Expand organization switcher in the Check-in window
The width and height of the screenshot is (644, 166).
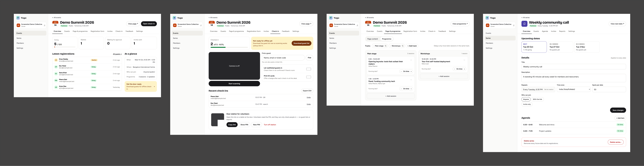[x=201, y=25]
